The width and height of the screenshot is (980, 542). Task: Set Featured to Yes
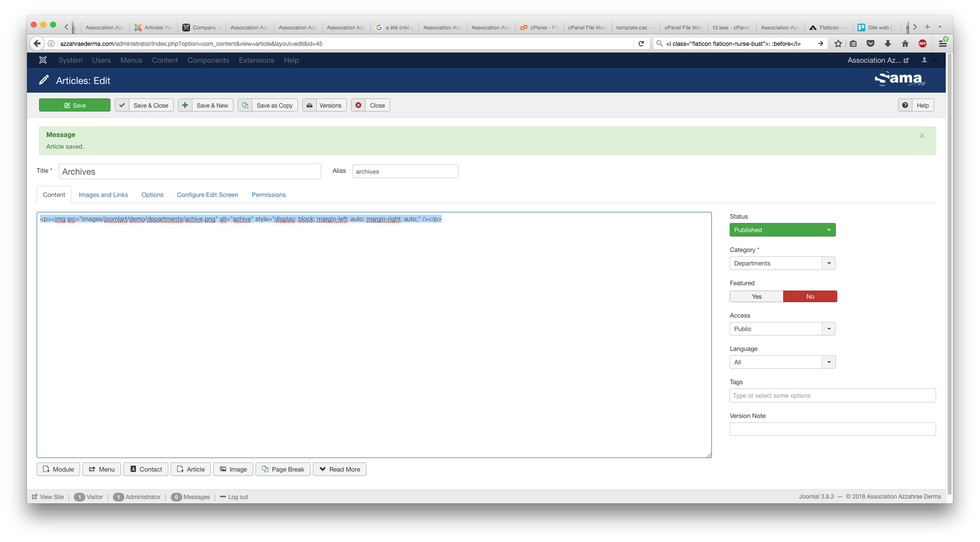(756, 296)
